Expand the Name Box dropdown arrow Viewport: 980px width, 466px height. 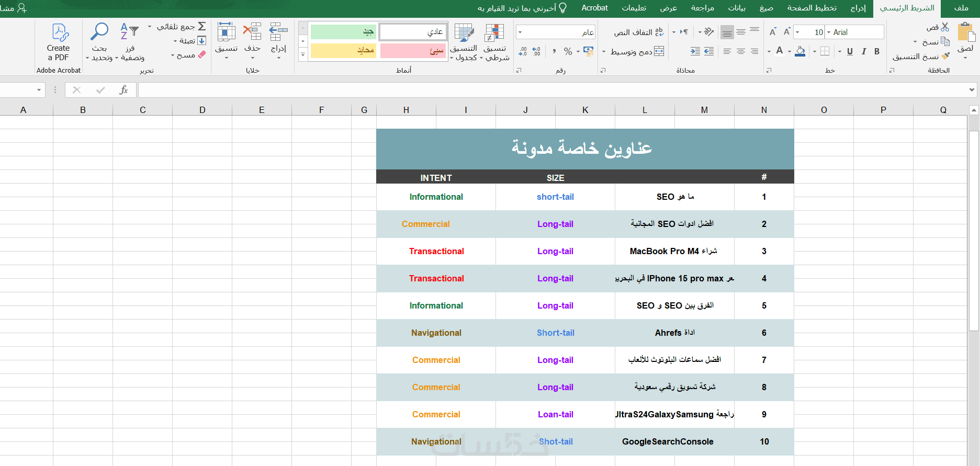tap(39, 90)
